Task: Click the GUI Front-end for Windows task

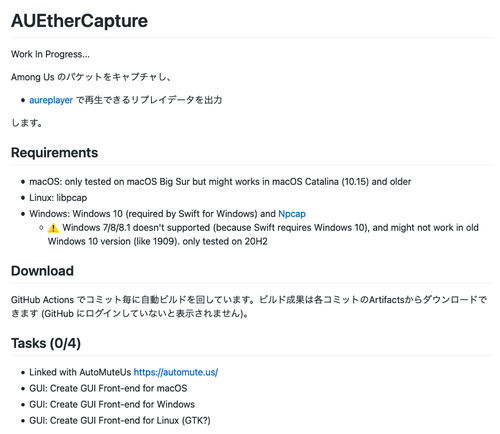Action: 112,404
